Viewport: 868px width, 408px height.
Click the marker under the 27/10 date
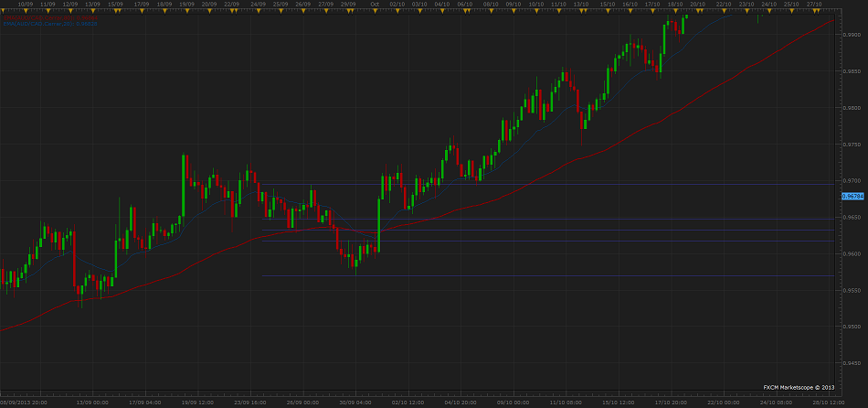tap(816, 12)
